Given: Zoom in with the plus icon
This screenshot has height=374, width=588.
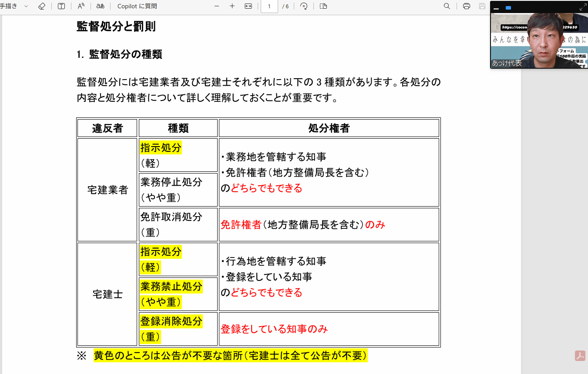Looking at the screenshot, I should coord(232,6).
